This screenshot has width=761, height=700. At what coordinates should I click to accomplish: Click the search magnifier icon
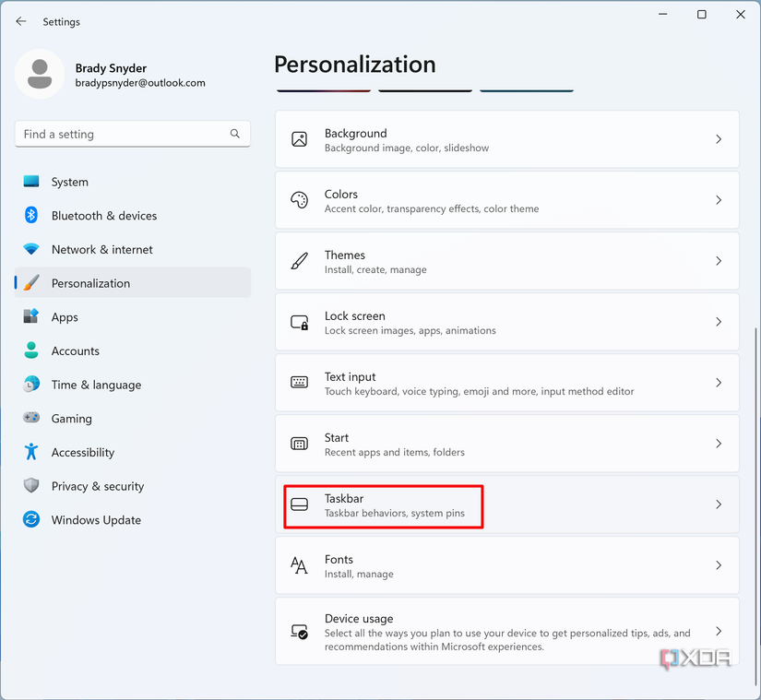tap(235, 134)
